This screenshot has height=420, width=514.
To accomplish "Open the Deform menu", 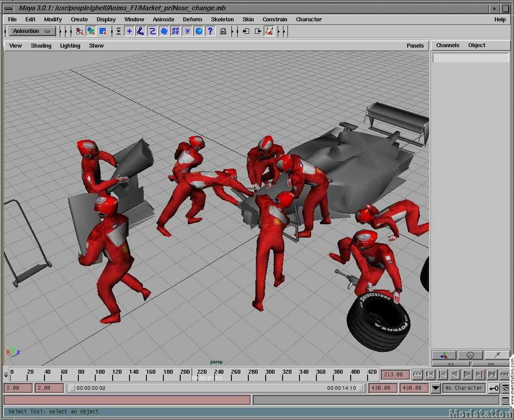I will (192, 19).
